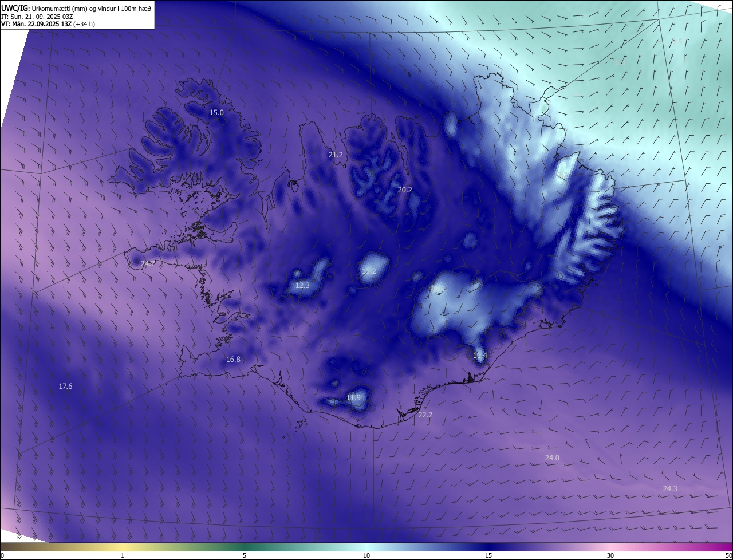Click the 15.0 value over the Westfjords
The image size is (733, 560).
pyautogui.click(x=216, y=112)
